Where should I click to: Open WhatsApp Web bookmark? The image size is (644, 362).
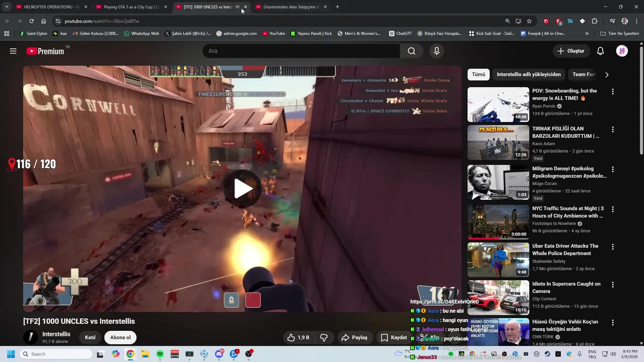(x=141, y=34)
